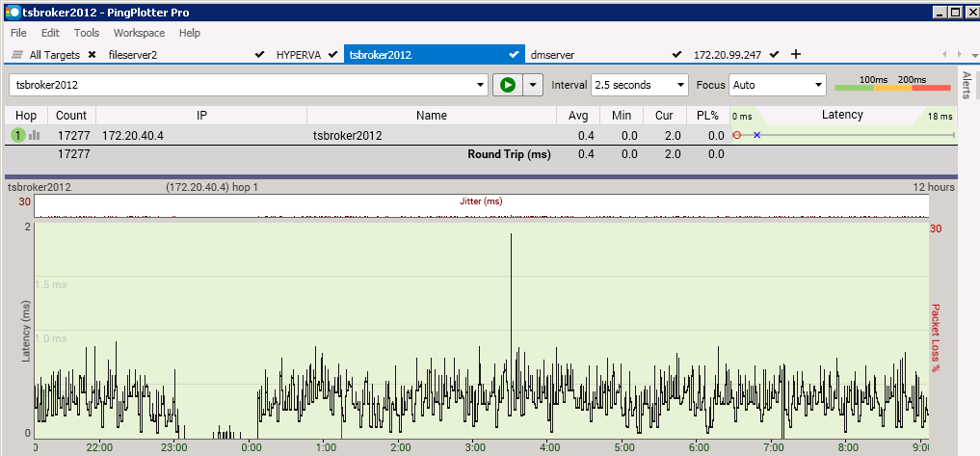Viewport: 980px width, 456px height.
Task: Click the checkmark on the dmserver tab
Action: point(676,55)
